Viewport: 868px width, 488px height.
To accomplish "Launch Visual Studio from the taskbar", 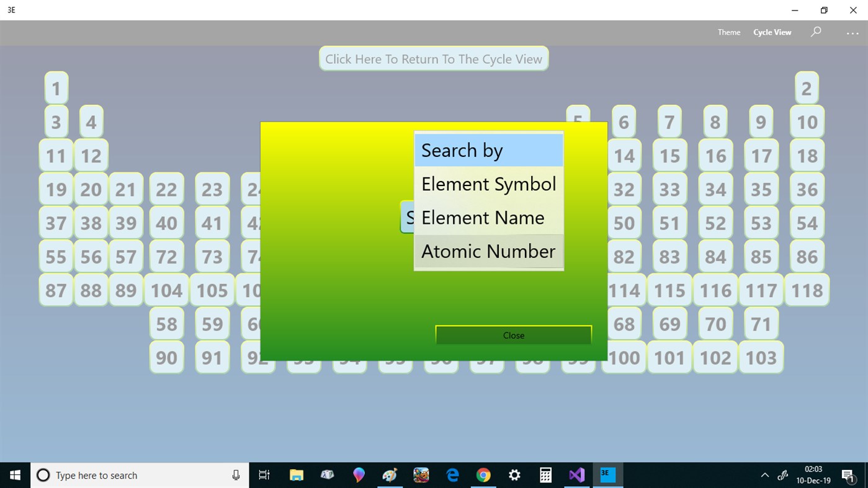I will (x=576, y=475).
